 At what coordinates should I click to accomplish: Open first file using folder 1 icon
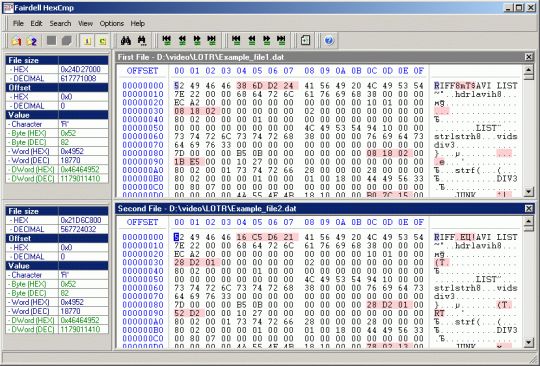16,41
